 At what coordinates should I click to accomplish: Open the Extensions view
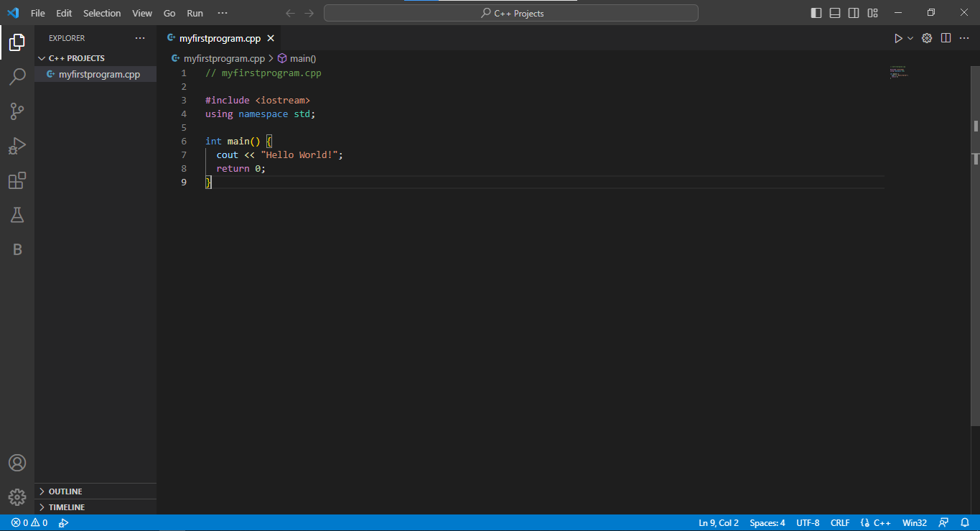tap(17, 180)
